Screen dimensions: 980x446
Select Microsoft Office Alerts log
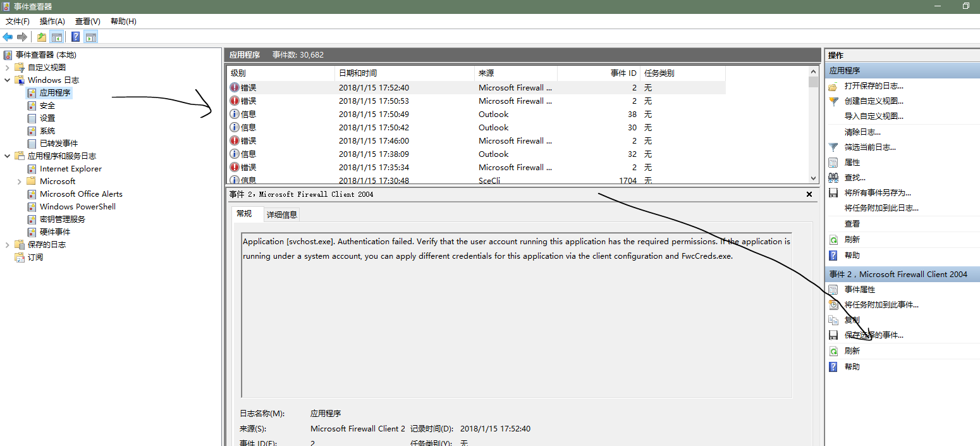[81, 194]
